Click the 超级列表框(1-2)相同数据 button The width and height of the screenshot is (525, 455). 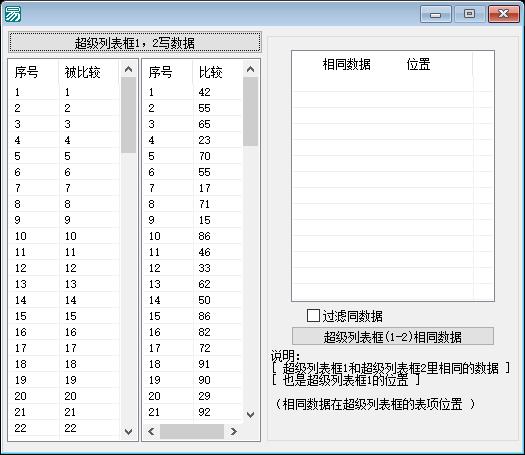pos(393,336)
